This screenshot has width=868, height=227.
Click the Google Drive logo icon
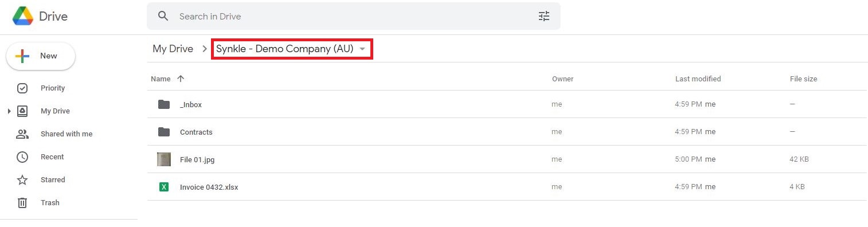[x=23, y=16]
